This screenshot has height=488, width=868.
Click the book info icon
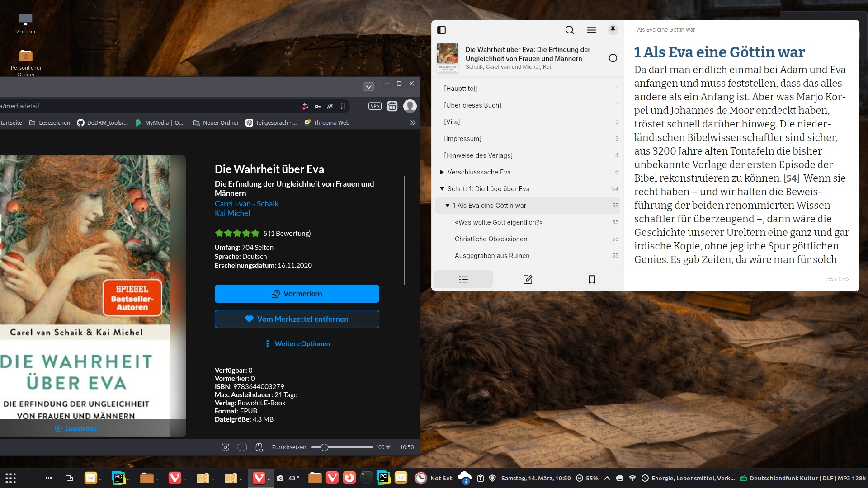click(x=613, y=58)
